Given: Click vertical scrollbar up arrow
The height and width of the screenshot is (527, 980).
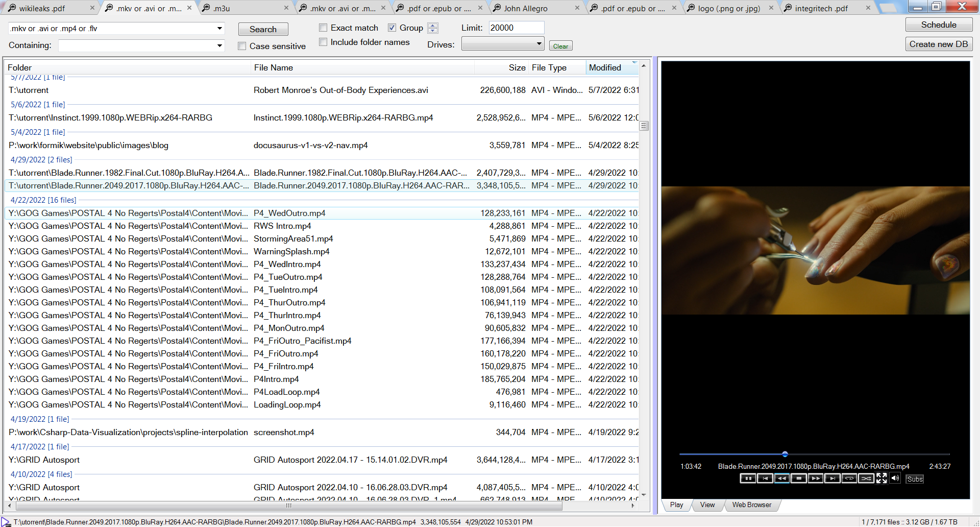Looking at the screenshot, I should 644,66.
